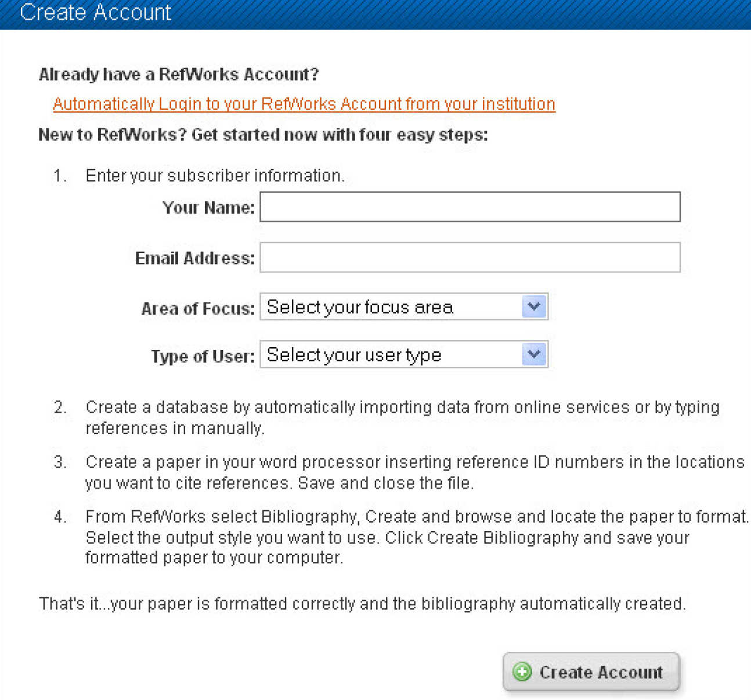Click the 'New to RefWorks?' heading text

point(263,135)
